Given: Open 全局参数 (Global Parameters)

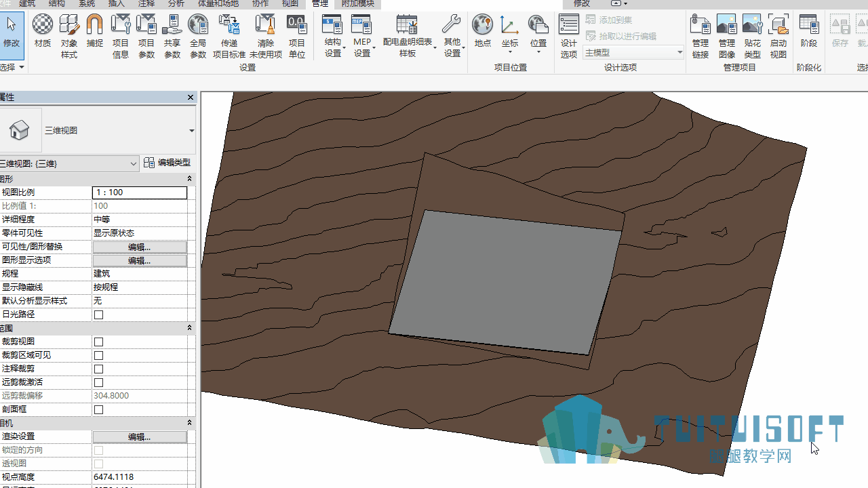Looking at the screenshot, I should (198, 37).
